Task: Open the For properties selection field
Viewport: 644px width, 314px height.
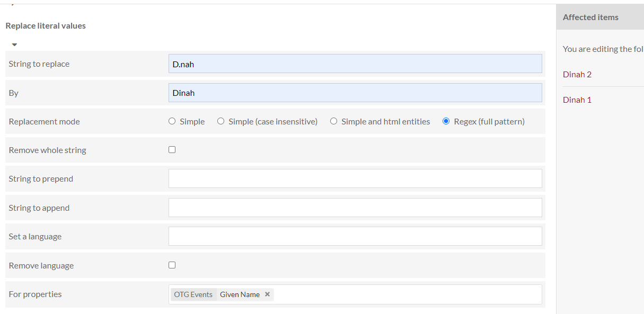Action: tap(403, 294)
